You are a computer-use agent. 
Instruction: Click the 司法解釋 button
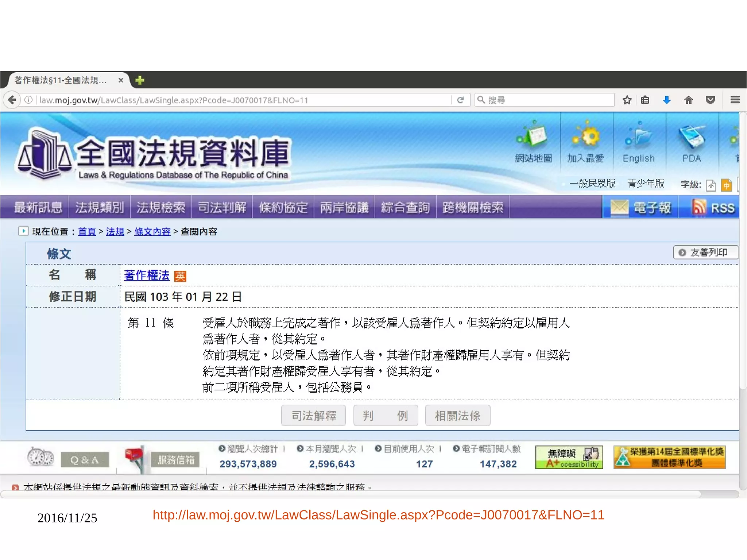point(313,416)
